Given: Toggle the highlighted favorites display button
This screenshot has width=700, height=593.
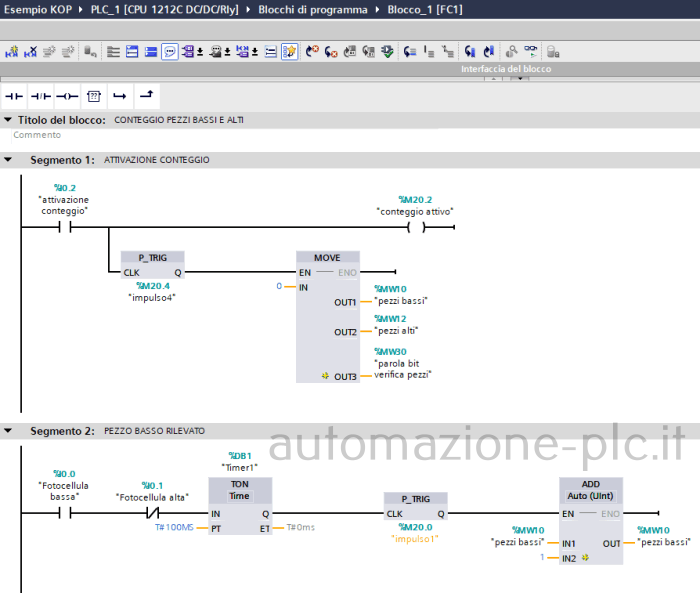Looking at the screenshot, I should tap(289, 51).
